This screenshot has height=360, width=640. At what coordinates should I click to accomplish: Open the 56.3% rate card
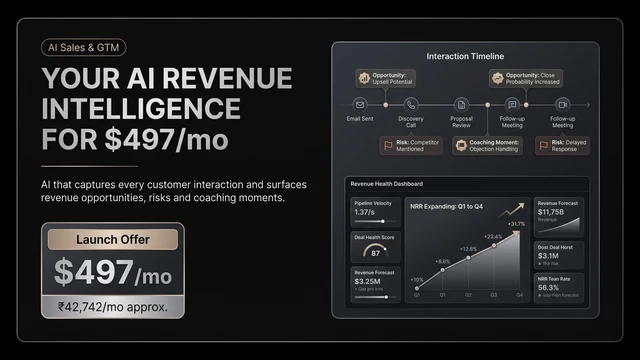559,288
